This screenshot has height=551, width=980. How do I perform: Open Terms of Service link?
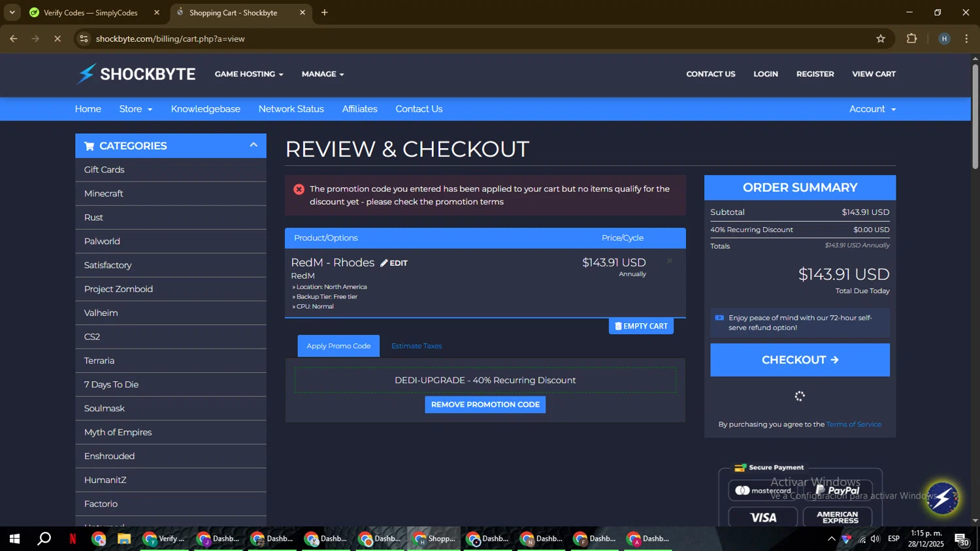854,424
